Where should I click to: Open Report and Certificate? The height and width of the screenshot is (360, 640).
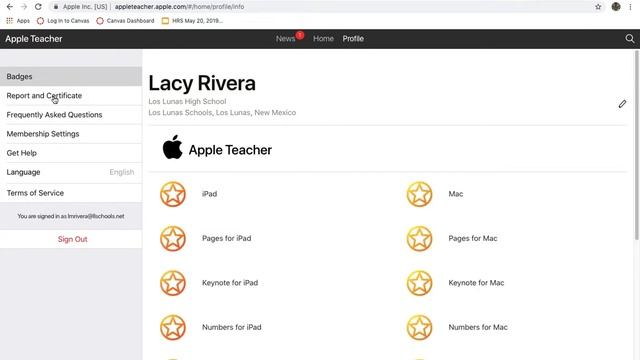tap(71, 96)
